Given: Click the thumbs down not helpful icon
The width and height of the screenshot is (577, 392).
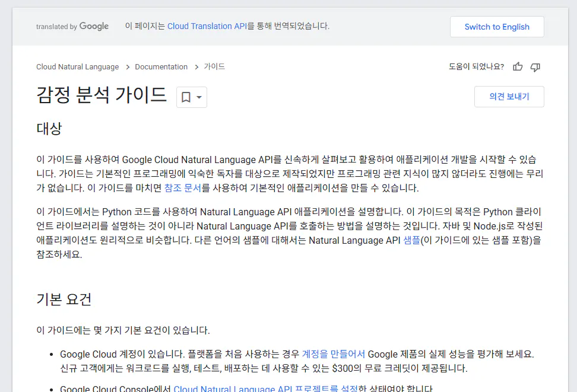Looking at the screenshot, I should (x=535, y=67).
